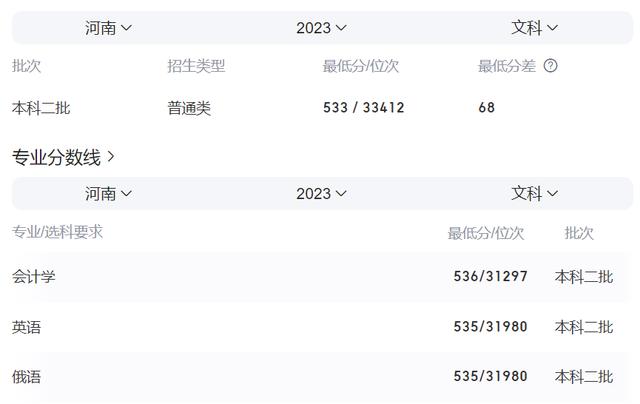Screen dimensions: 640x404
Task: Click the 专业/选科要求 column header
Action: click(x=57, y=232)
